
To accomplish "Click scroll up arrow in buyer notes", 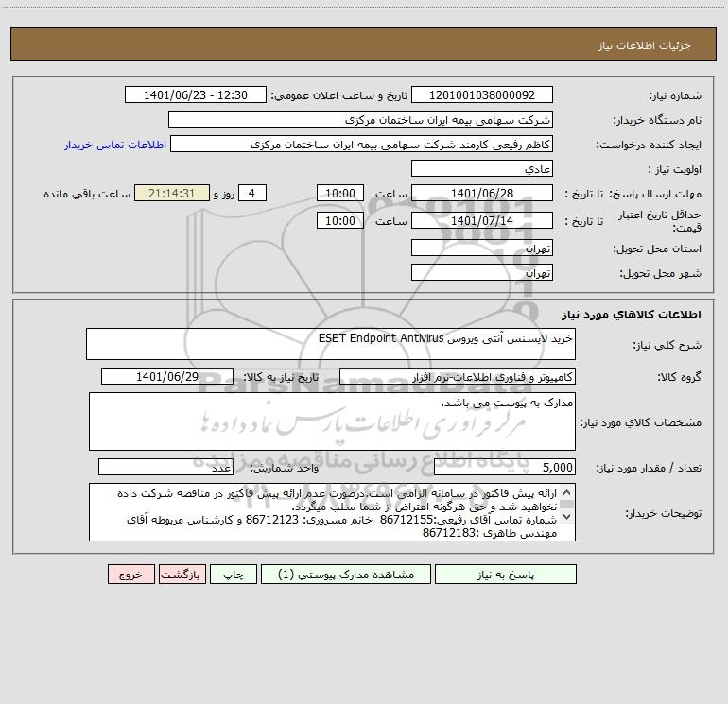I will 566,492.
